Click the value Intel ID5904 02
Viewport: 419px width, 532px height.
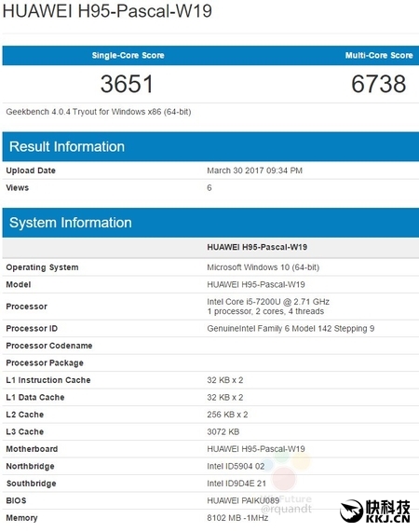(x=236, y=466)
